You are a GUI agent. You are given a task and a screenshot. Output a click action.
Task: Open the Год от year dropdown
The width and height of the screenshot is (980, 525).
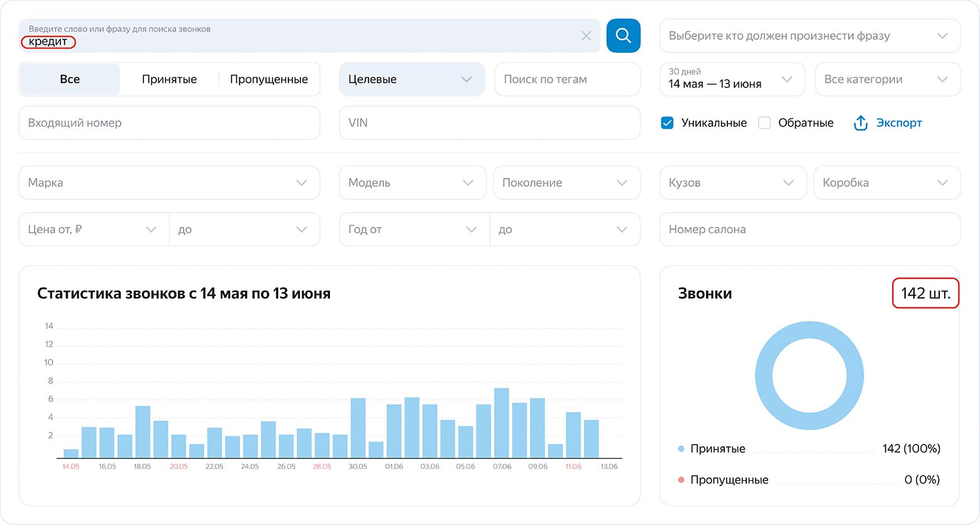pos(414,229)
